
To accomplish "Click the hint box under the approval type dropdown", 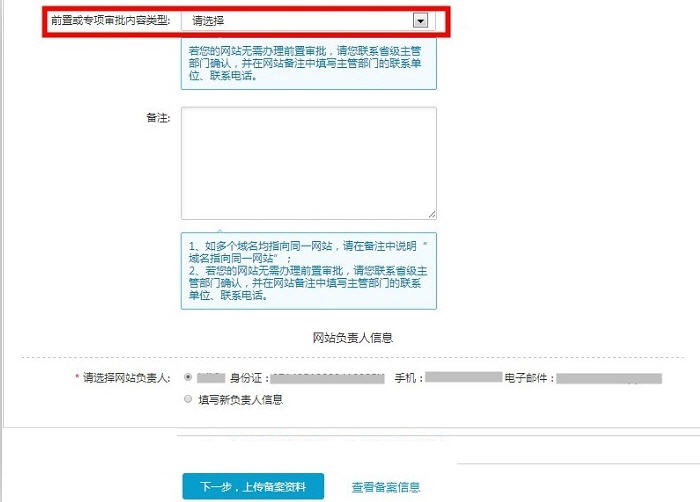I will coord(308,64).
